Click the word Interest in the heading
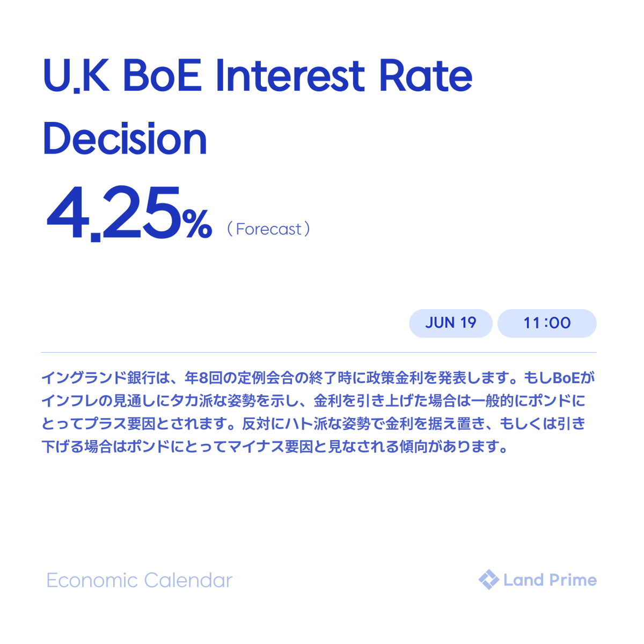This screenshot has height=644, width=644. click(x=290, y=76)
